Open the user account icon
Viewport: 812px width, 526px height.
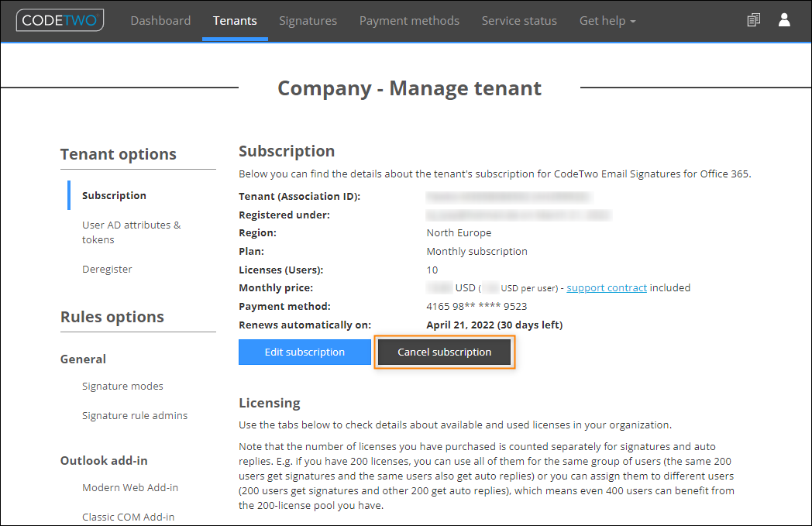coord(784,20)
